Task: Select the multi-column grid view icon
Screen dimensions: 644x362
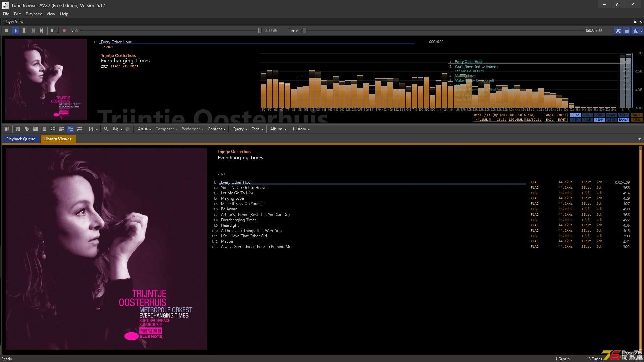Action: 53,129
